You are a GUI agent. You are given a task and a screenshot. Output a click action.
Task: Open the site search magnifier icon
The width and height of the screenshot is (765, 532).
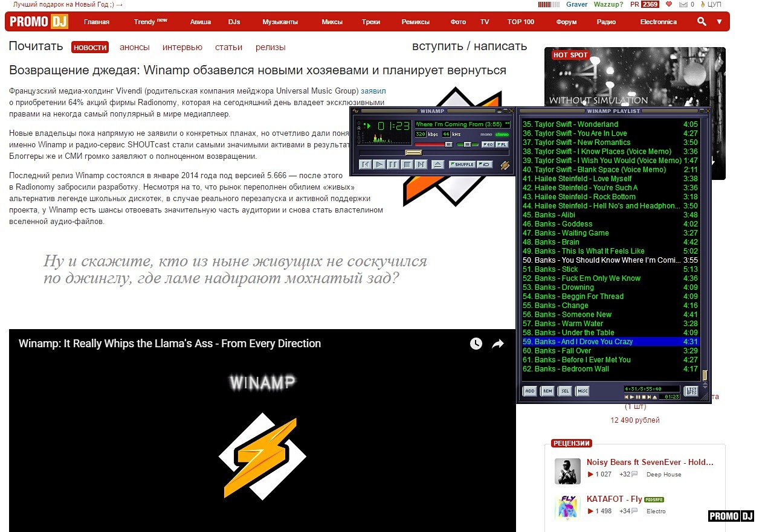tap(702, 22)
